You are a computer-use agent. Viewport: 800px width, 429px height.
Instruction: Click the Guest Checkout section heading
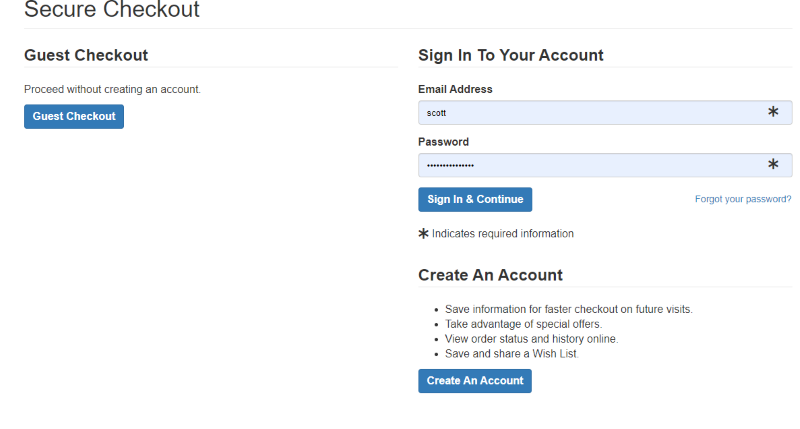[86, 55]
